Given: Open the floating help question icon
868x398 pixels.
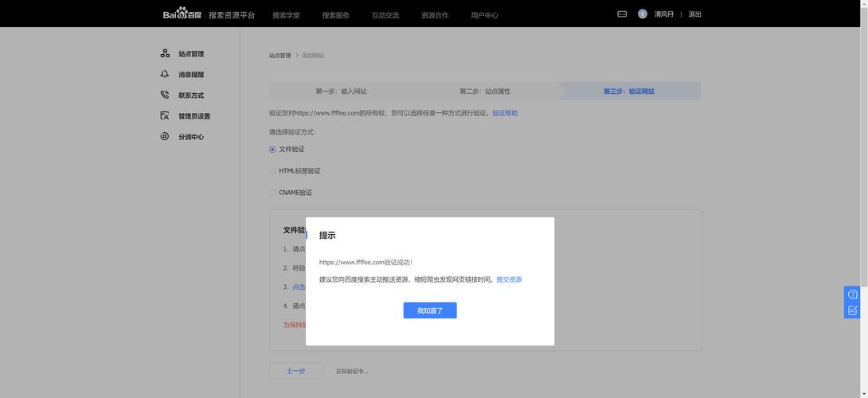Looking at the screenshot, I should (852, 294).
